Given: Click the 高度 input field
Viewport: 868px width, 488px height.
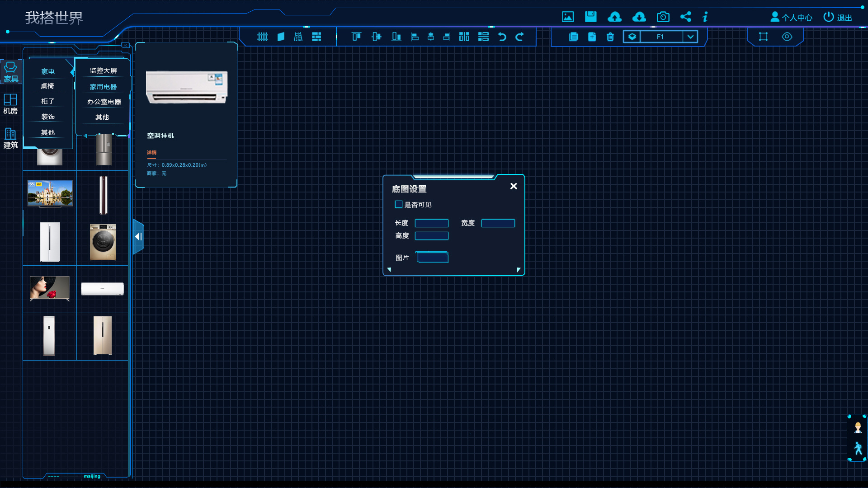Looking at the screenshot, I should click(x=432, y=236).
